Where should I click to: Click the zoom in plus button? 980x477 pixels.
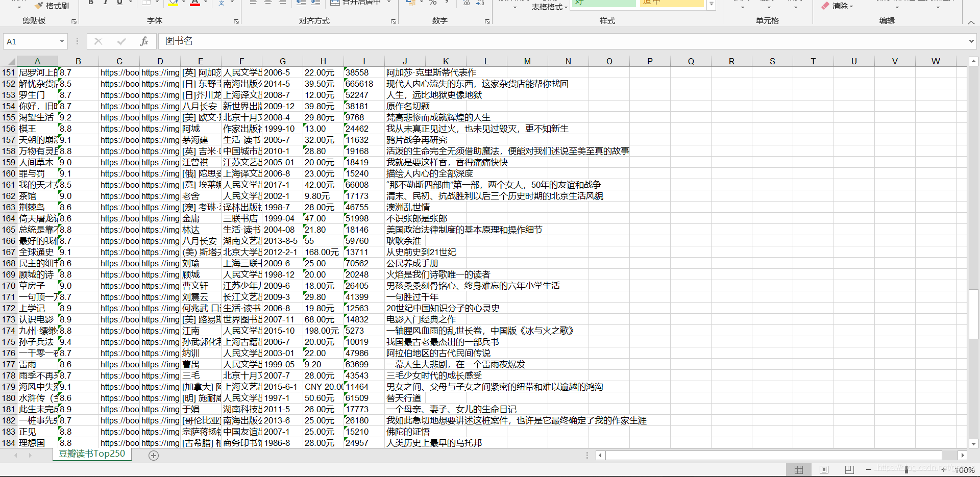943,469
